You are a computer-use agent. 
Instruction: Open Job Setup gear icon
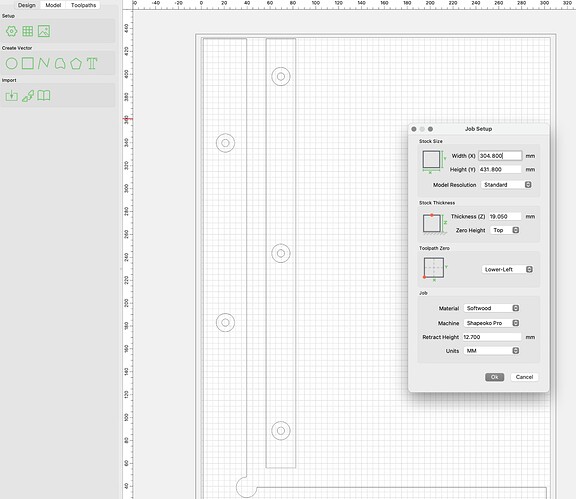11,31
